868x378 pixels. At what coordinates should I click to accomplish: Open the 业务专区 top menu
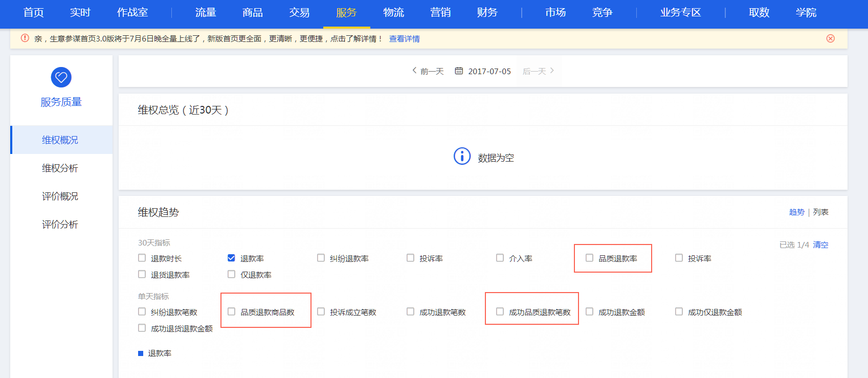pos(680,12)
